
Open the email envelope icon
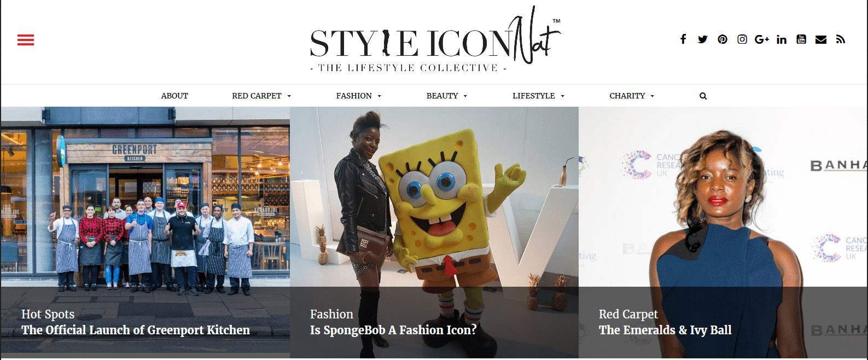click(x=821, y=39)
